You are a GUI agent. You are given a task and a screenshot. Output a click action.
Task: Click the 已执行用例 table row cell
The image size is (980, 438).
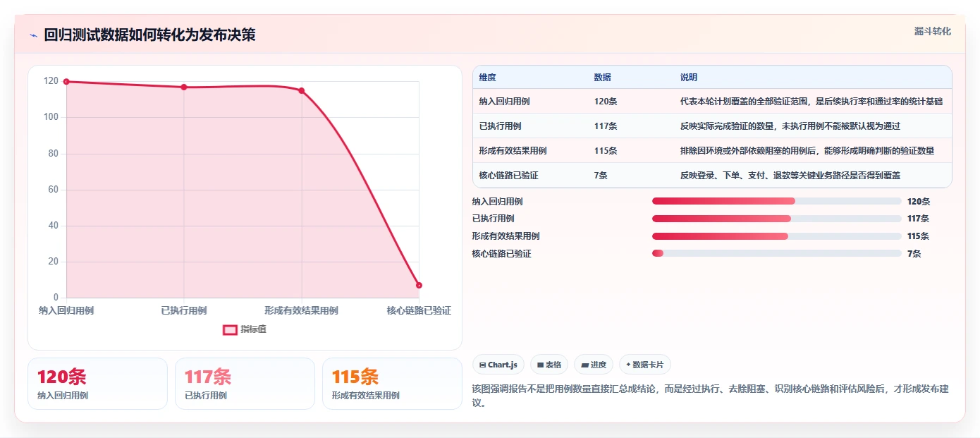500,126
